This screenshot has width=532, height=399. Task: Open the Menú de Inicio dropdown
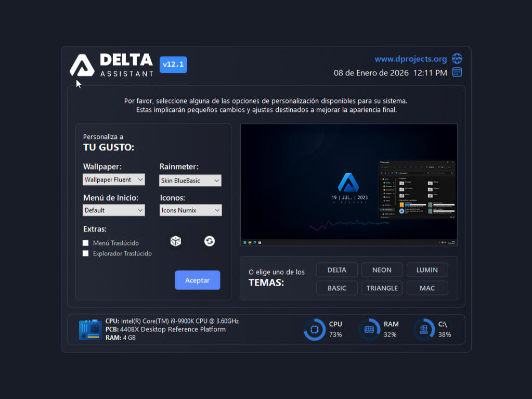(x=114, y=210)
